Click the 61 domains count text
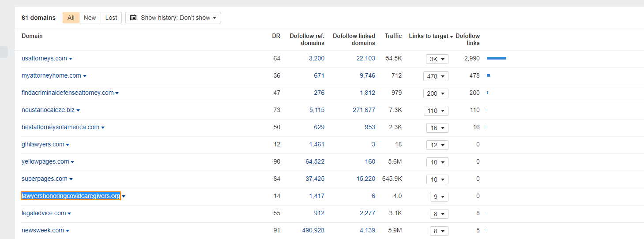This screenshot has width=644, height=239. [x=39, y=18]
